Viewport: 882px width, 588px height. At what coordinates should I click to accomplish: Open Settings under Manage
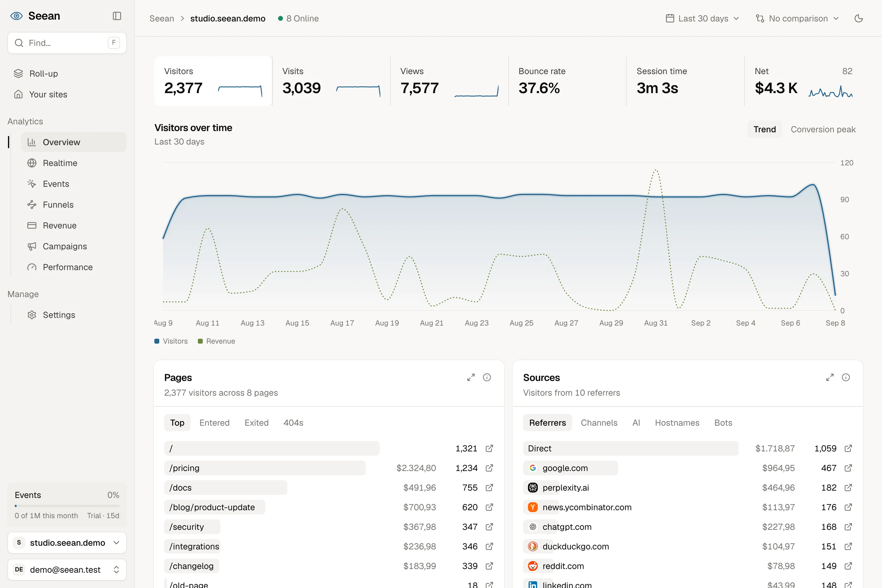point(73,315)
